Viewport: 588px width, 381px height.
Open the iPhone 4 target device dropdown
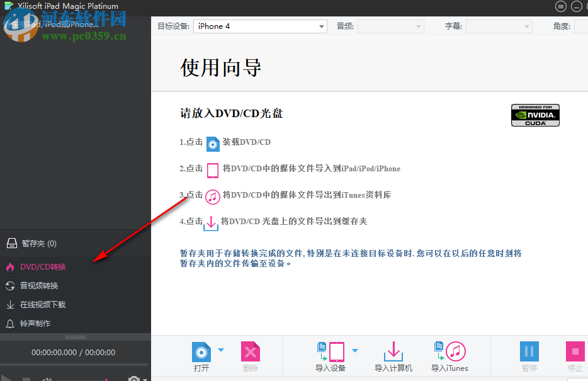click(x=260, y=26)
